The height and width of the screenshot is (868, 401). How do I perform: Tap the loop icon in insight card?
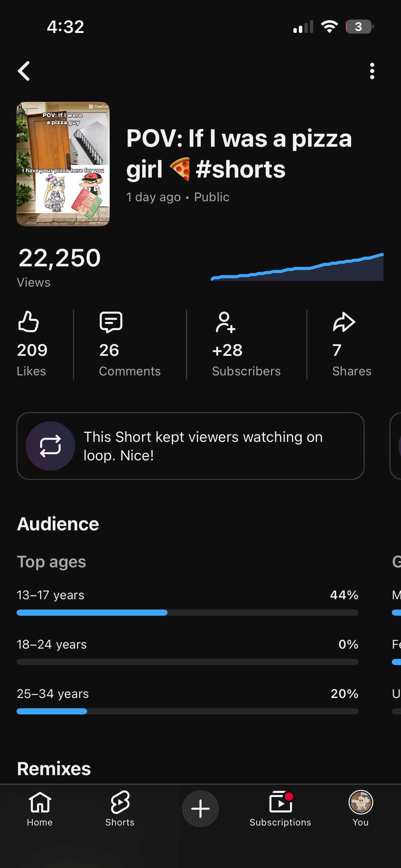click(50, 446)
